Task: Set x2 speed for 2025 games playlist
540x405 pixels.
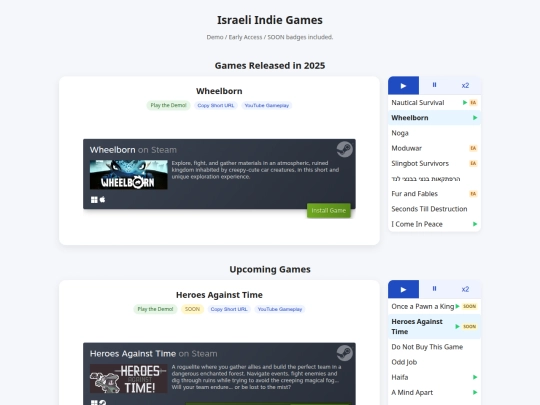Action: pos(465,85)
